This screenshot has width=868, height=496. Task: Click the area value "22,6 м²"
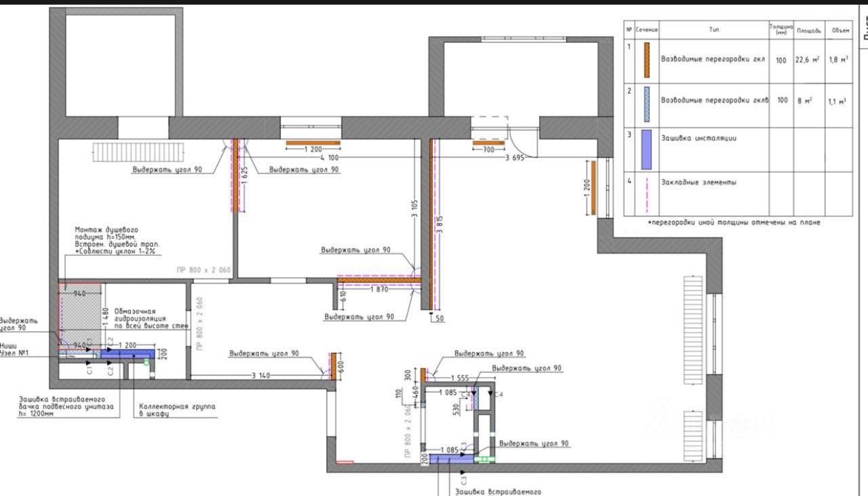pyautogui.click(x=807, y=60)
